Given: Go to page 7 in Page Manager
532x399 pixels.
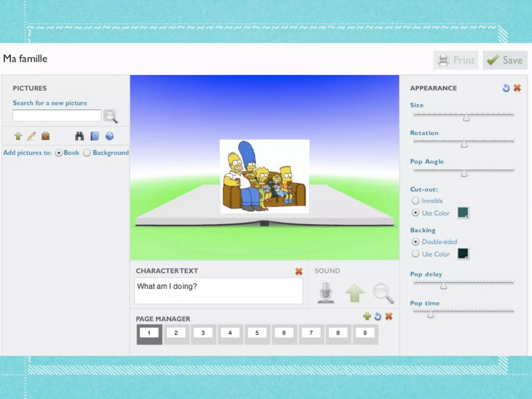Looking at the screenshot, I should pyautogui.click(x=311, y=333).
